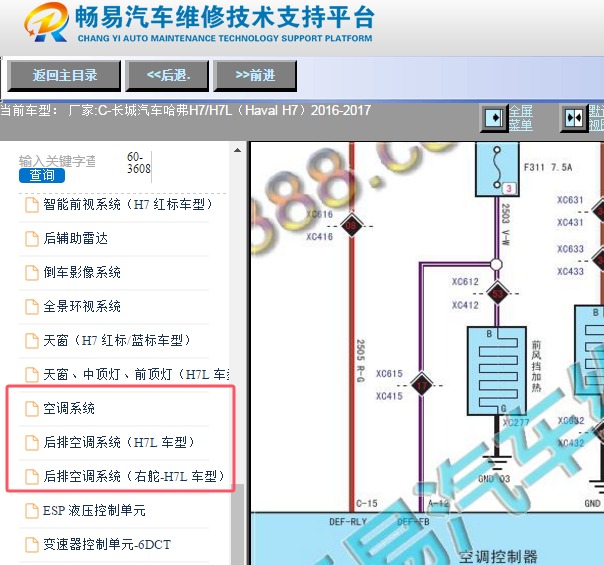Viewport: 604px width, 565px height.
Task: Click connector diamond 17 at XC615
Action: tap(421, 384)
